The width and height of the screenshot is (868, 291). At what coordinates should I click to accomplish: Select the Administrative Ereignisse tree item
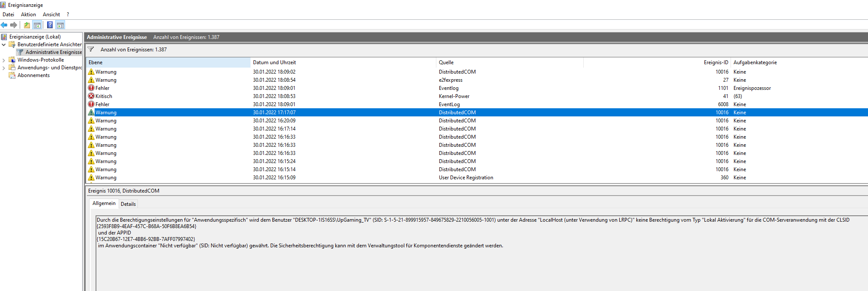click(54, 52)
